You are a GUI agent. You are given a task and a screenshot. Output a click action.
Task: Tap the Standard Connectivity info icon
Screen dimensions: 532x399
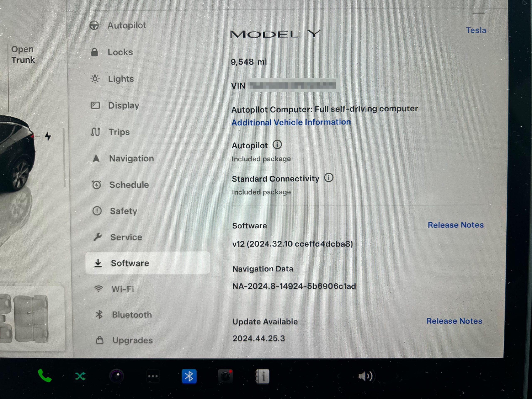329,178
